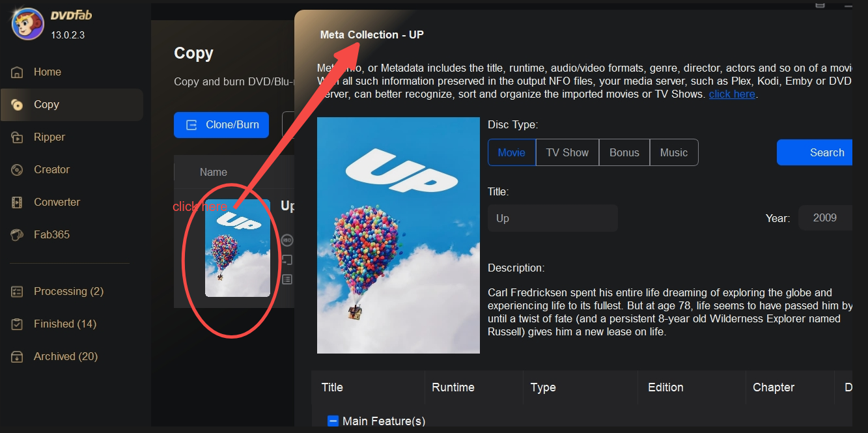This screenshot has width=868, height=433.
Task: Select the Movie disc type
Action: tap(512, 152)
